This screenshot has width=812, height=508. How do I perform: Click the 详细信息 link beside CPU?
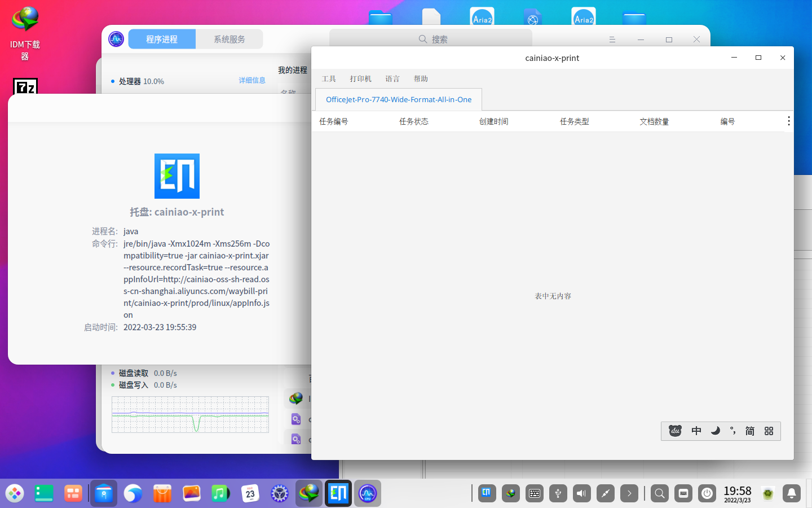click(252, 81)
